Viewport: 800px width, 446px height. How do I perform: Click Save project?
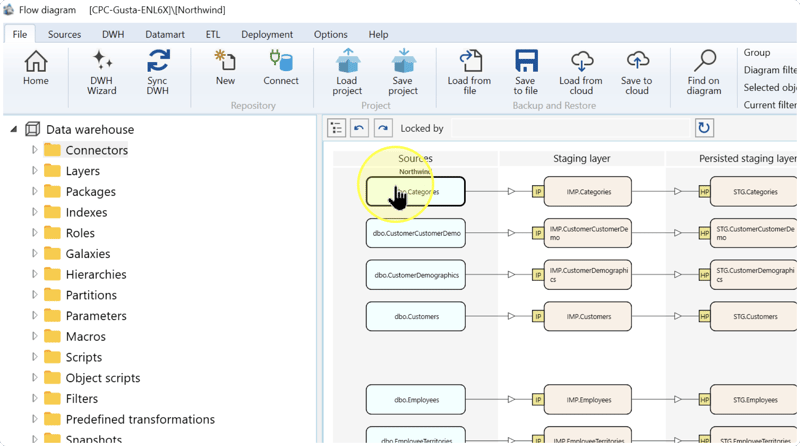click(x=403, y=72)
